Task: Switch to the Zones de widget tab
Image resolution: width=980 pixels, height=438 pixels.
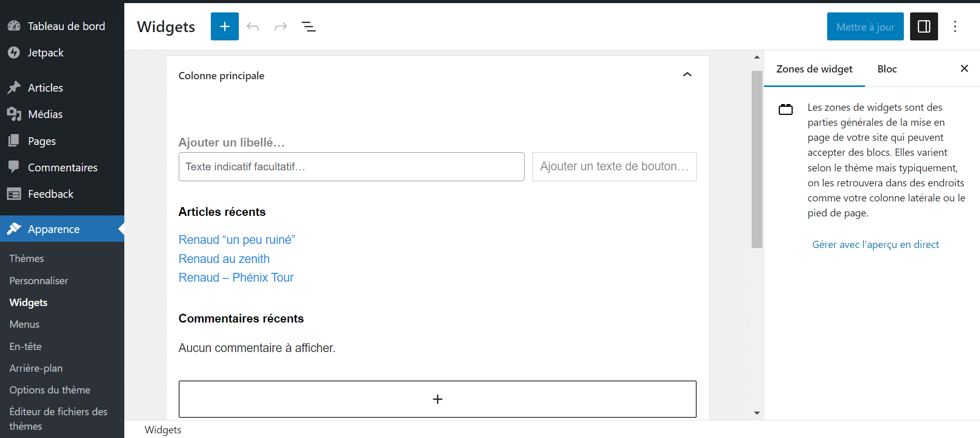Action: (x=814, y=69)
